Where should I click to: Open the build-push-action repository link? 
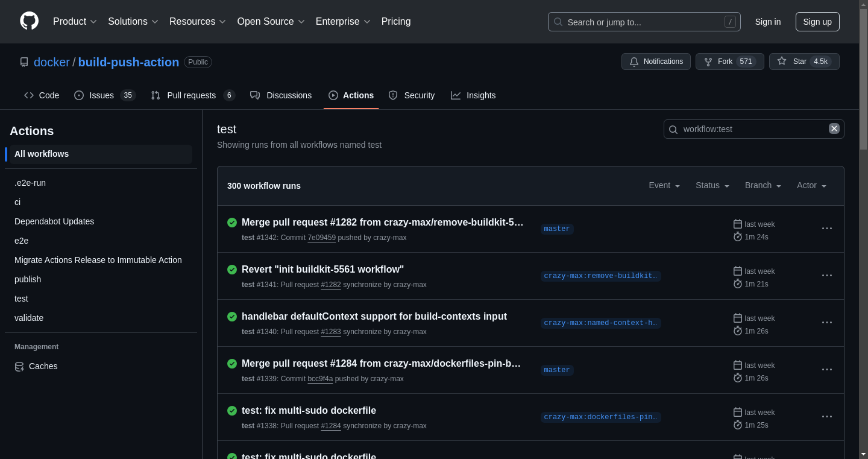click(x=128, y=62)
